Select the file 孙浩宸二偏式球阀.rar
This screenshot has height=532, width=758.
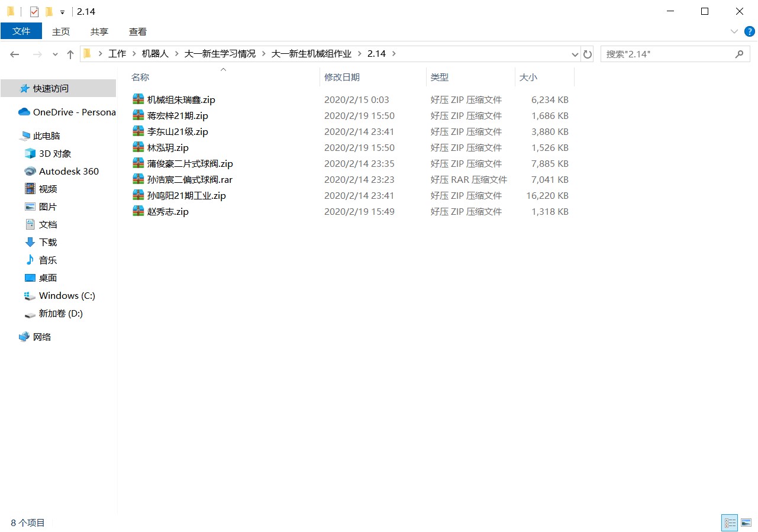click(x=189, y=179)
